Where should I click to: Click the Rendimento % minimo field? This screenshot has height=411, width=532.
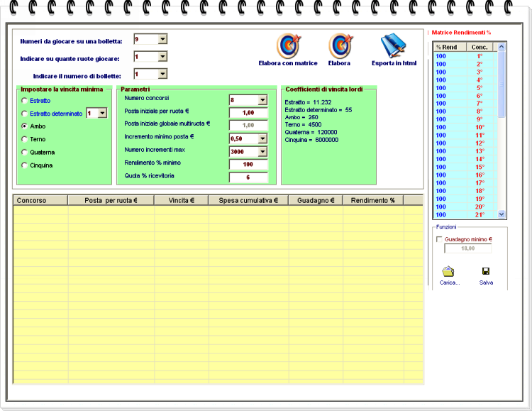click(248, 165)
